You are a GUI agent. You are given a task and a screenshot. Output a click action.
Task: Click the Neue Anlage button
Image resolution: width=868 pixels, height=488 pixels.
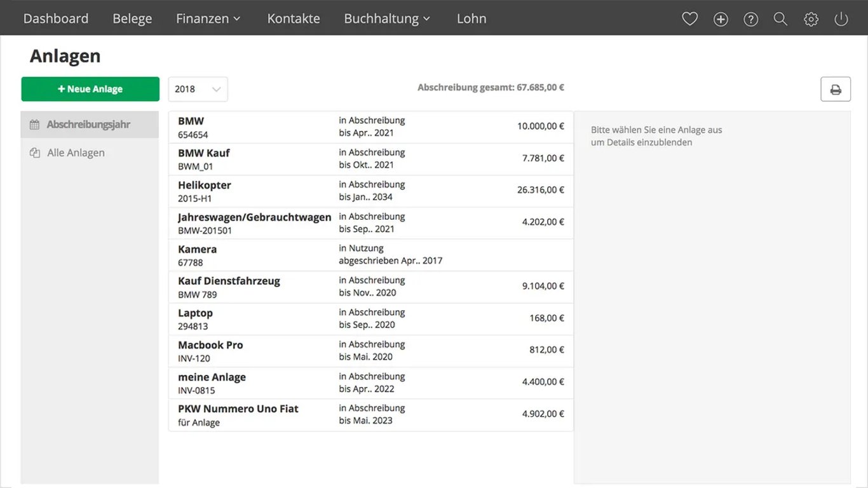pos(90,89)
